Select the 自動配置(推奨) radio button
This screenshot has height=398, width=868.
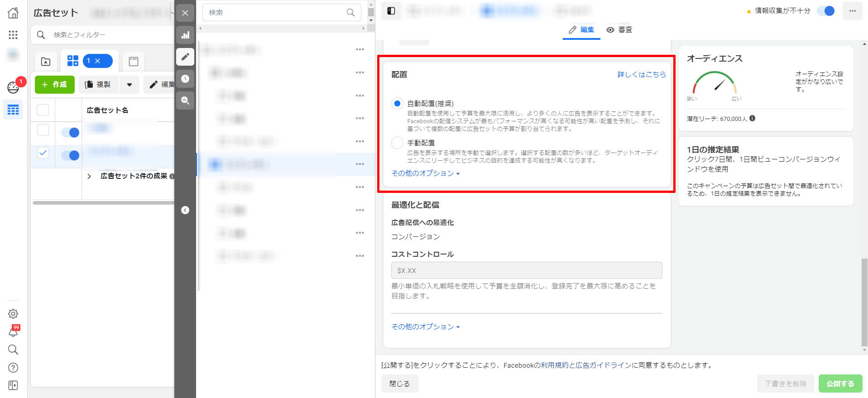(397, 104)
